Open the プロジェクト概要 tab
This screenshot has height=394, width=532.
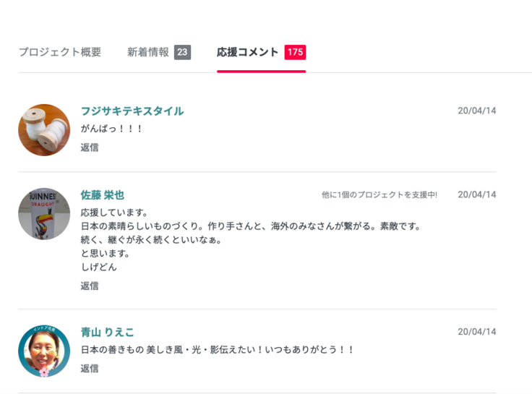tap(60, 52)
